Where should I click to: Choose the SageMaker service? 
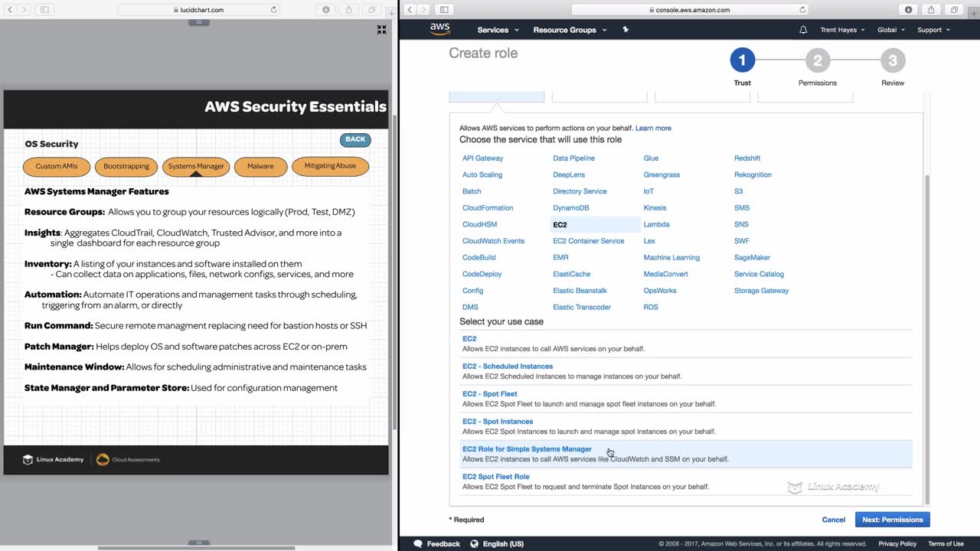(752, 258)
